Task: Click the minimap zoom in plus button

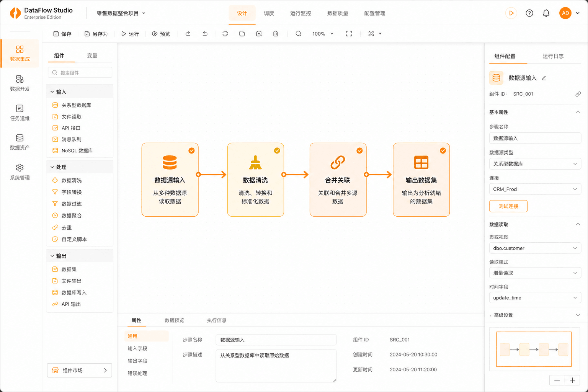Action: [x=572, y=380]
